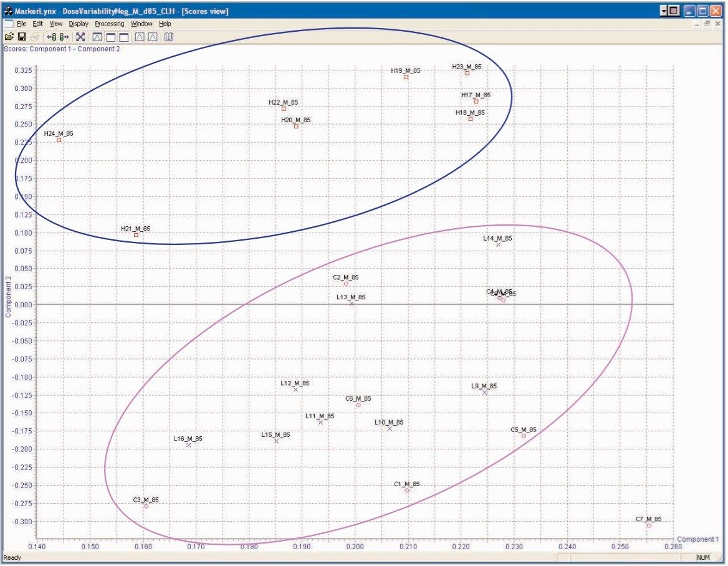Click the 'Component 1' x-axis label
The image size is (728, 566).
point(698,539)
